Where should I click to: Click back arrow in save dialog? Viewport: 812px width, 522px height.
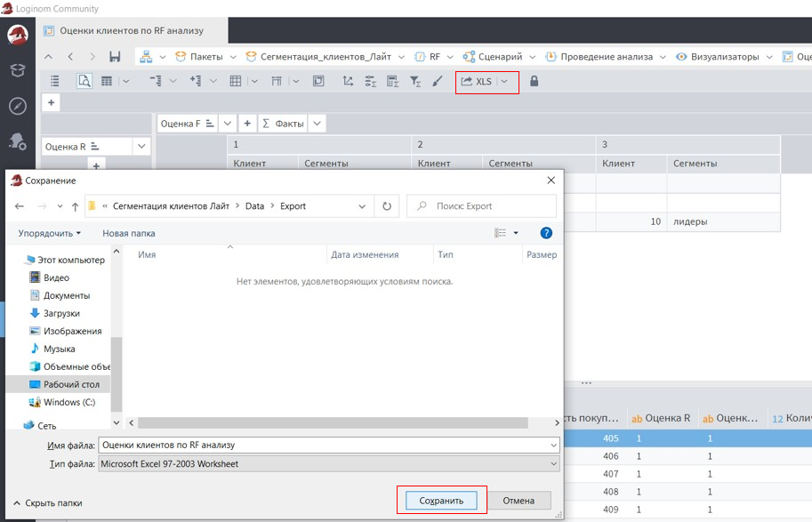pos(20,206)
